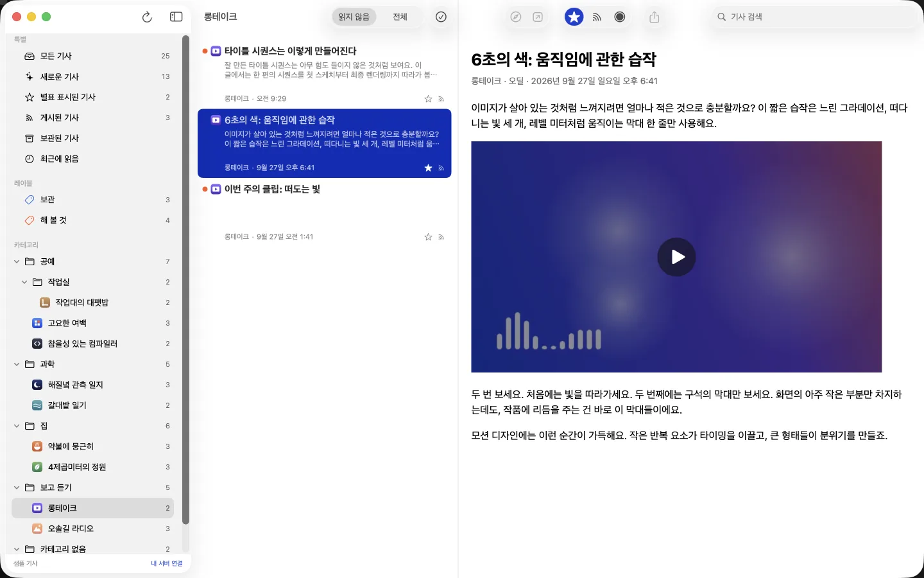Image resolution: width=924 pixels, height=578 pixels.
Task: Mark all as read checkmark icon
Action: click(x=441, y=17)
